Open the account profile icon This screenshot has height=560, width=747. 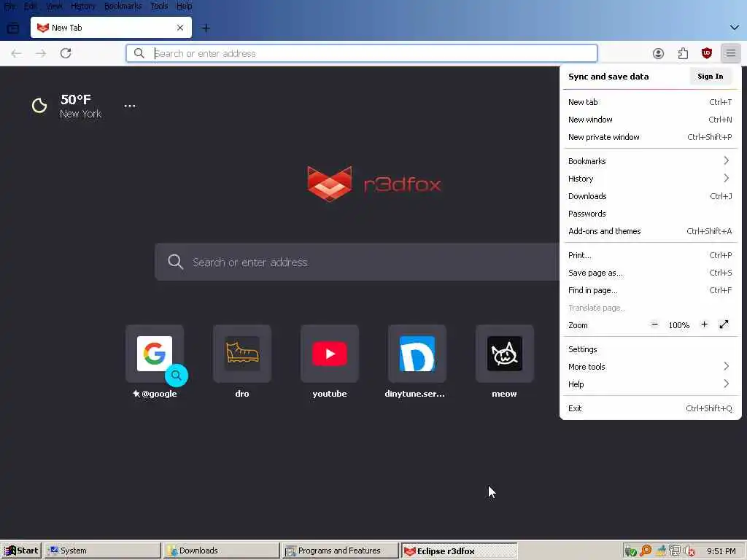click(x=659, y=53)
